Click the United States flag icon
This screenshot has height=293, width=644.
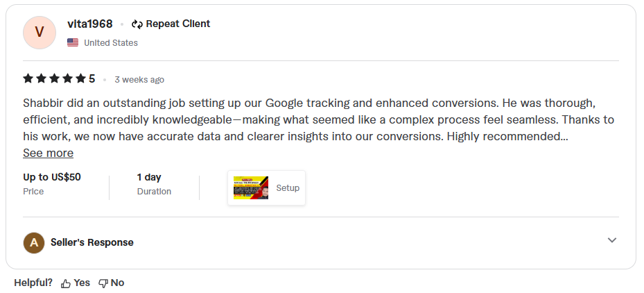point(73,42)
